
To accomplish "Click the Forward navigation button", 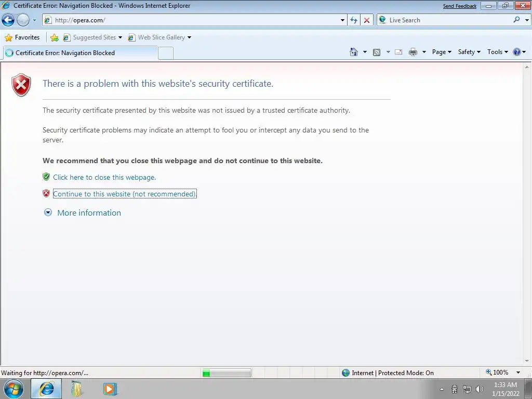I will click(x=23, y=20).
